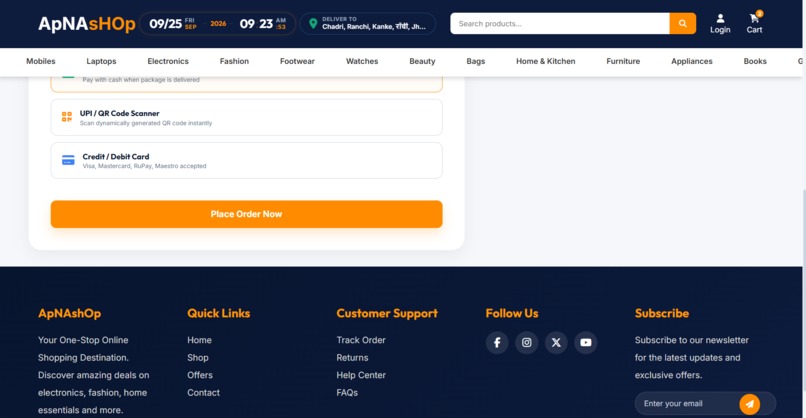The image size is (806, 418).
Task: Open the X (Twitter) social icon
Action: pyautogui.click(x=556, y=342)
